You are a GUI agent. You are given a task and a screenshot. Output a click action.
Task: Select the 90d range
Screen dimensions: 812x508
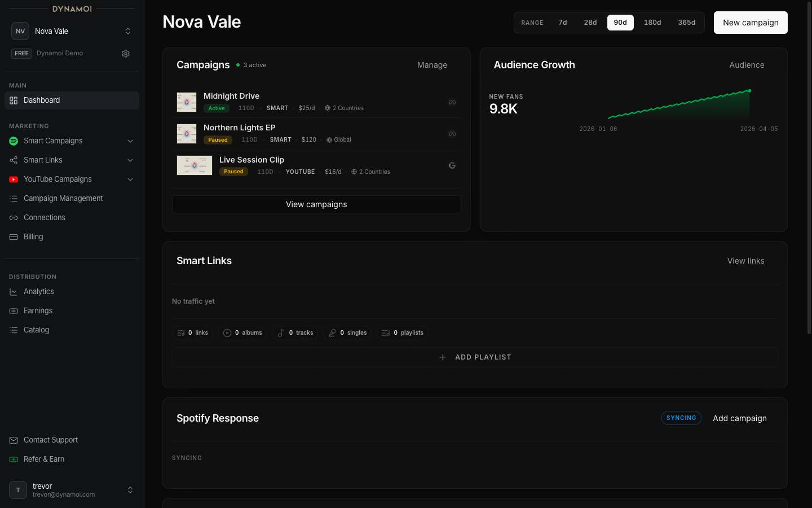pyautogui.click(x=620, y=23)
